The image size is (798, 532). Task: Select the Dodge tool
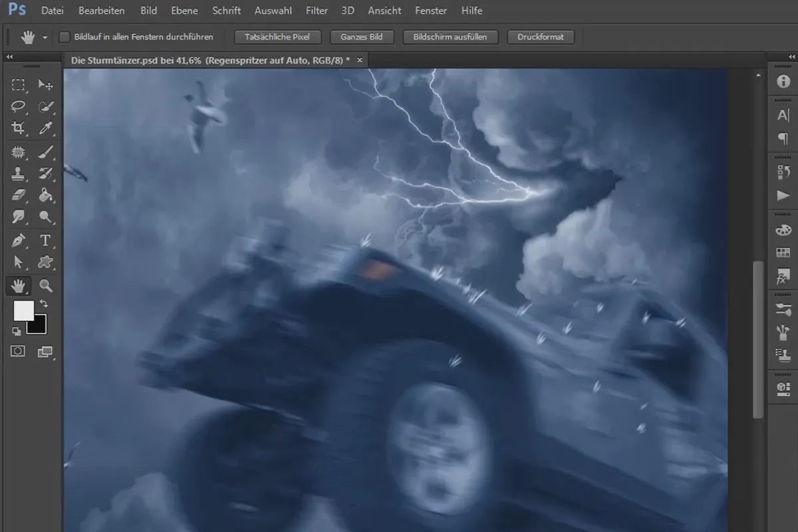click(45, 217)
